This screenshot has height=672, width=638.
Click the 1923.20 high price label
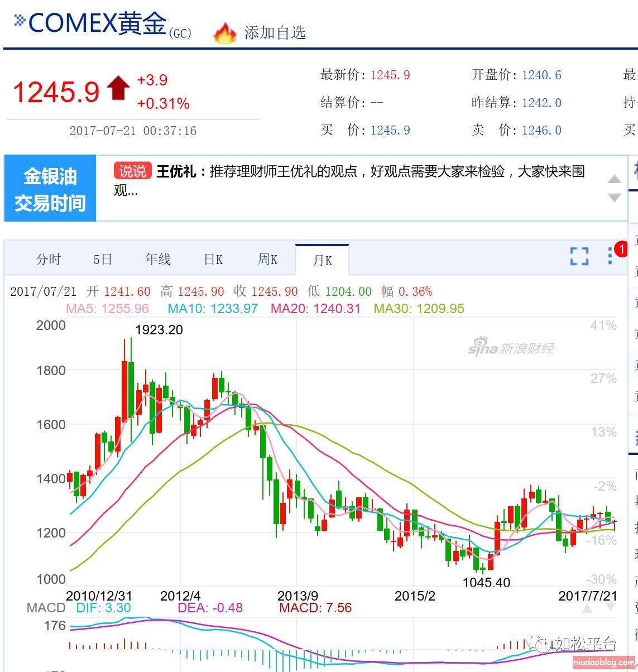159,330
